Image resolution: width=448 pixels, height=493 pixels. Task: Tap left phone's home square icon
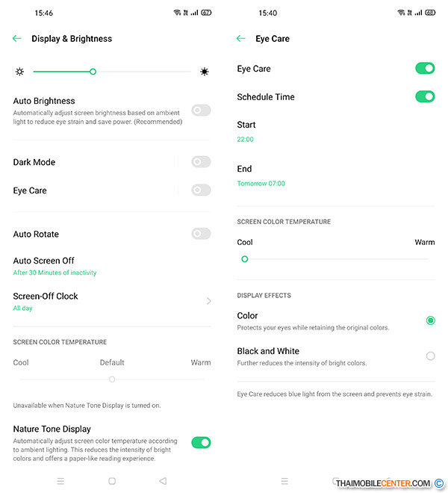click(x=112, y=481)
